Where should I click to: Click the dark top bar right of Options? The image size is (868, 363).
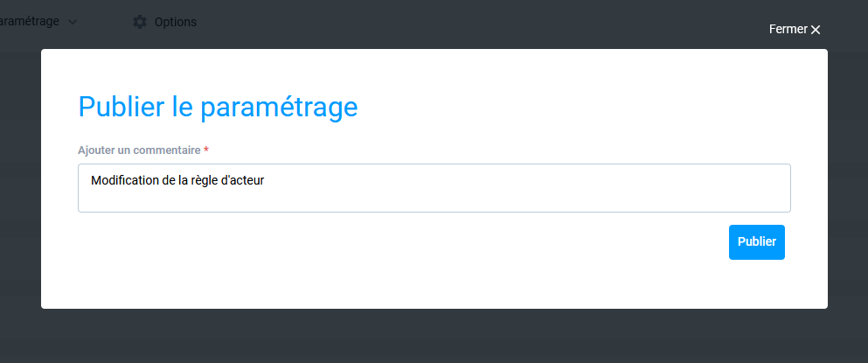click(481, 22)
